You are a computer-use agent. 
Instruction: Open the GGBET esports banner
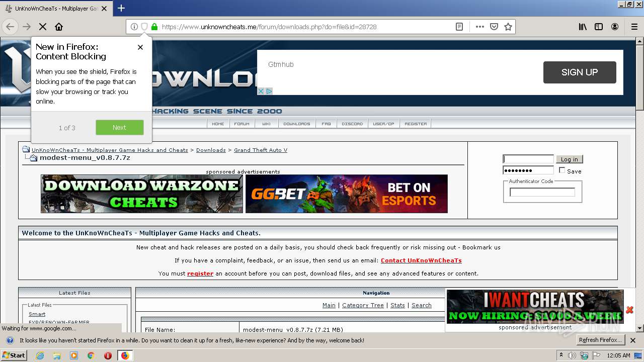click(x=347, y=194)
